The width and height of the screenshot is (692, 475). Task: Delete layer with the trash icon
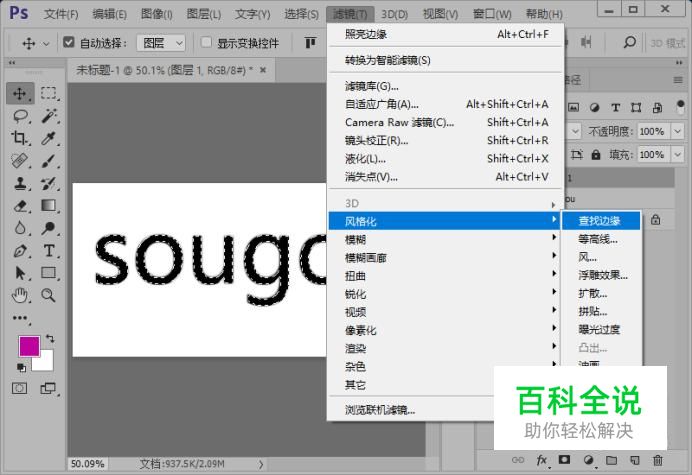tap(658, 460)
